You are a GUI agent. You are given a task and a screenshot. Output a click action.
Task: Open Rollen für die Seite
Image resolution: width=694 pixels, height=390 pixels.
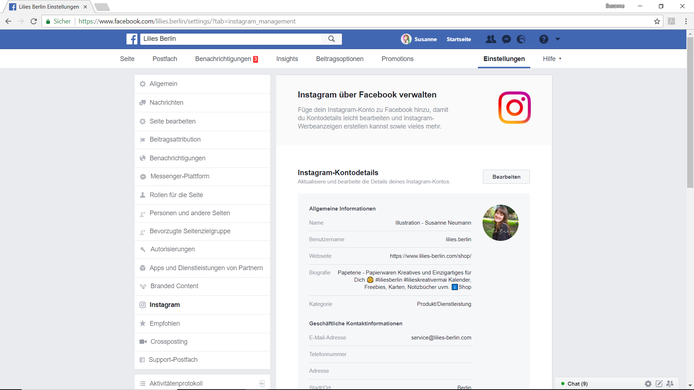(202, 195)
